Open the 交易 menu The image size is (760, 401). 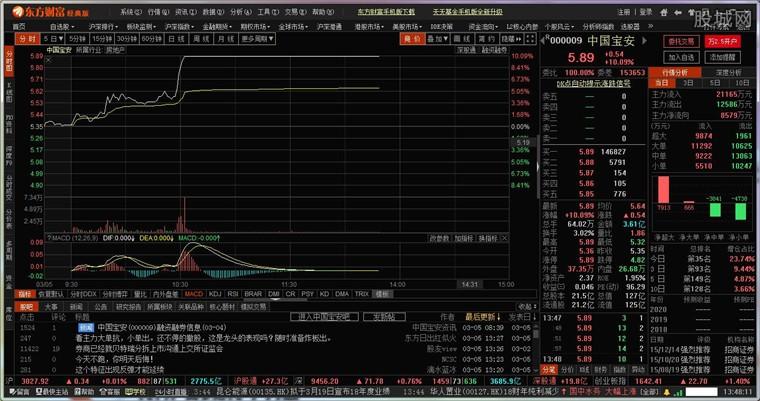click(x=296, y=12)
